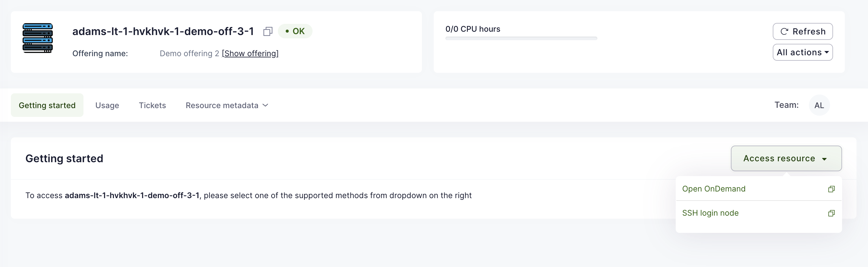Open the Tickets tab
Screen dimensions: 868x267
[152, 105]
